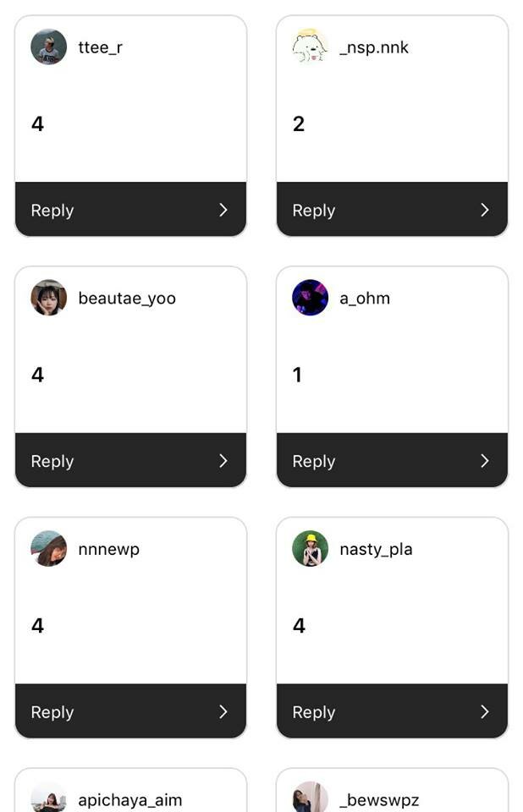523x812 pixels.
Task: Open ttee_r's profile picture
Action: (x=48, y=47)
